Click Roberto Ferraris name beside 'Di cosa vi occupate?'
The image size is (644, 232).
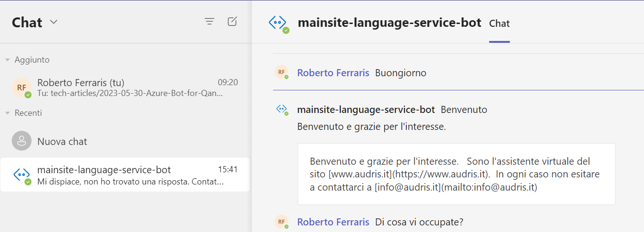[333, 222]
